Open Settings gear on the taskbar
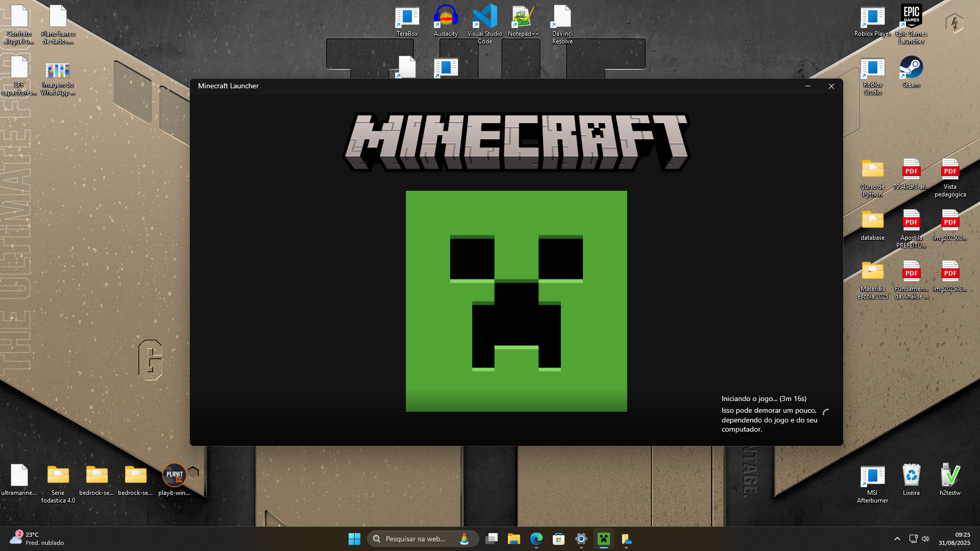This screenshot has width=980, height=551. [581, 539]
